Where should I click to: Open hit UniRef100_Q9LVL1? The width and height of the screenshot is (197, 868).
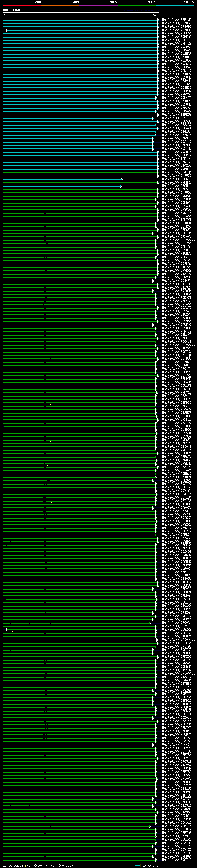tap(177, 758)
